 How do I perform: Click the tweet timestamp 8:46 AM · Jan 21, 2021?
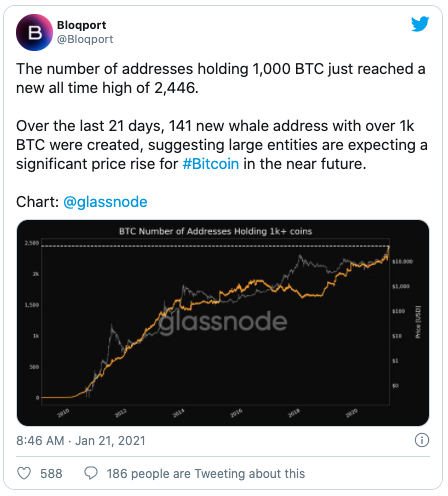[81, 441]
